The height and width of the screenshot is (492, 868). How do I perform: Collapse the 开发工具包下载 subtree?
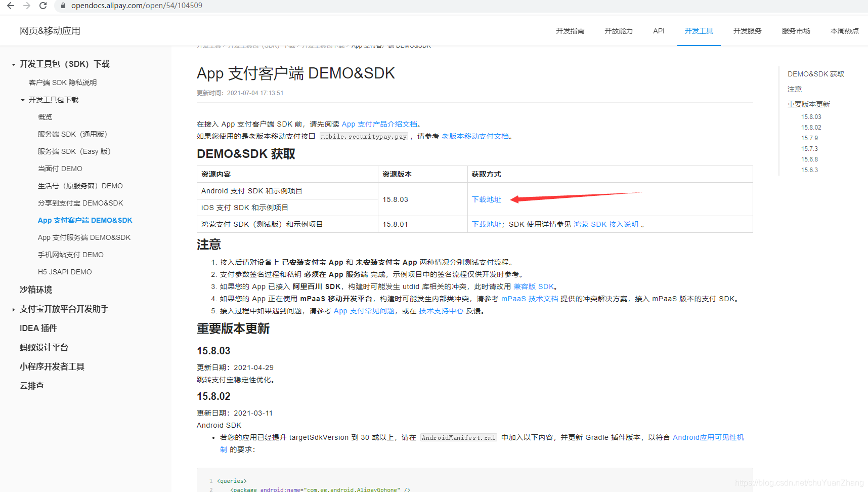coord(22,100)
